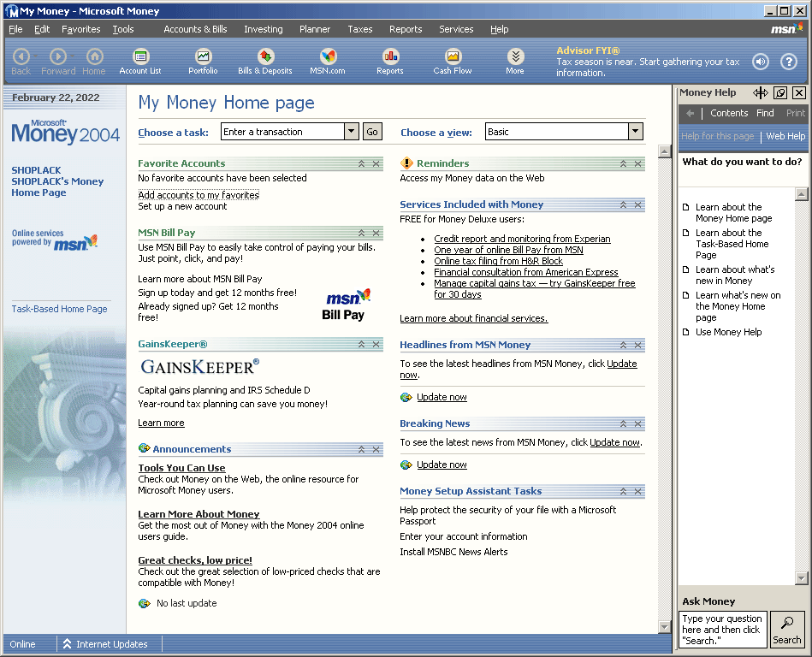
Task: Close the Money Help pane
Action: (x=799, y=92)
